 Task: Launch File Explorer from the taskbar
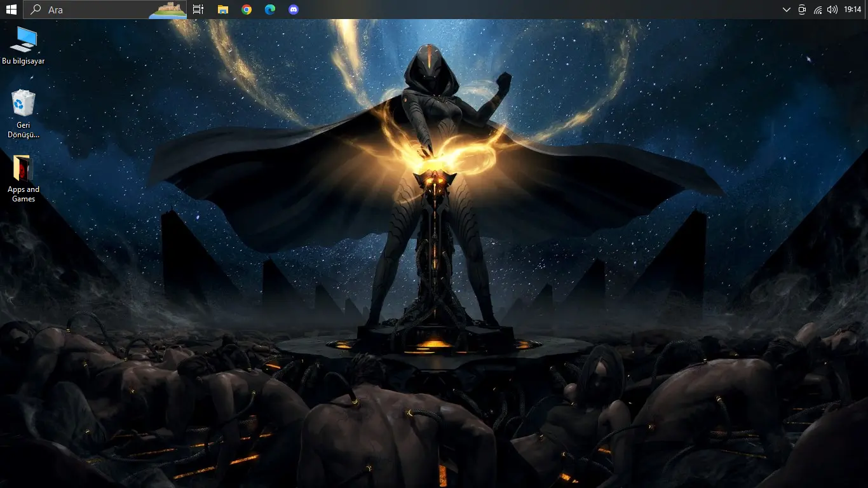pos(222,10)
